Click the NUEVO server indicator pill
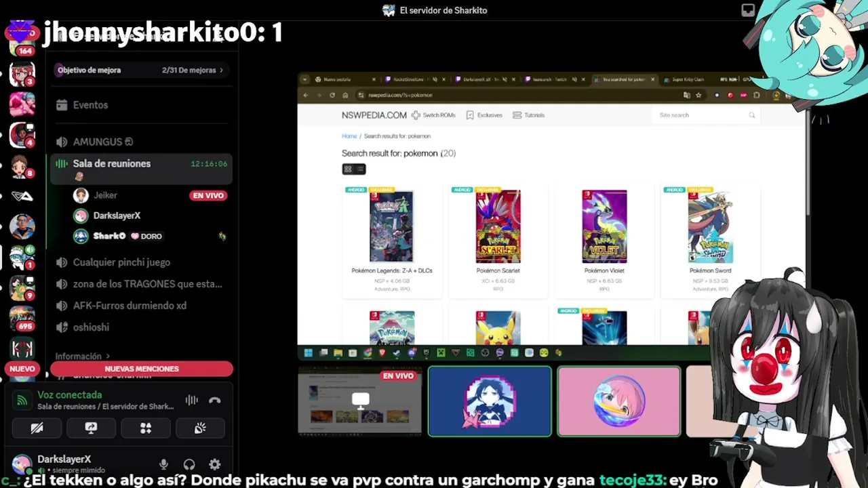 click(x=22, y=369)
